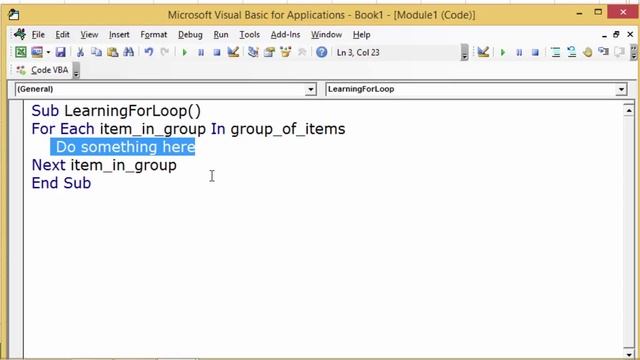Open the Insert UserForm dropdown arrow
The width and height of the screenshot is (640, 360).
point(48,52)
